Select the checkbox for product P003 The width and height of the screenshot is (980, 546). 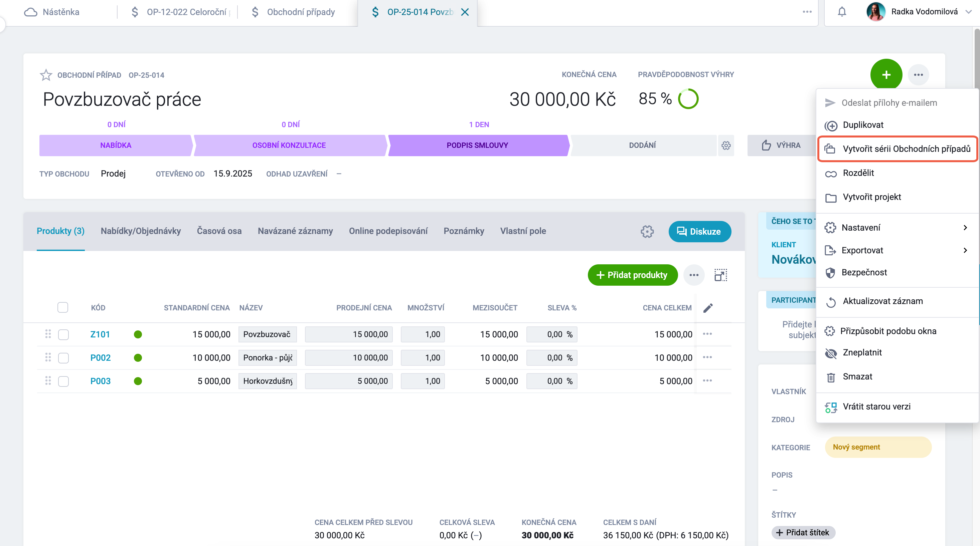tap(63, 381)
